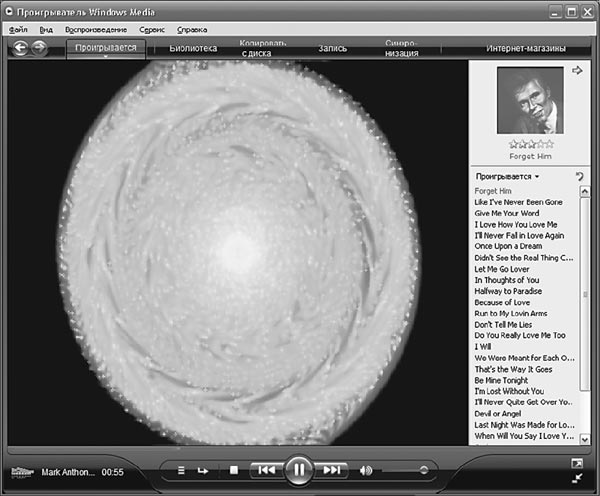Open the Синхронизация tab
Image resolution: width=600 pixels, height=496 pixels.
401,48
